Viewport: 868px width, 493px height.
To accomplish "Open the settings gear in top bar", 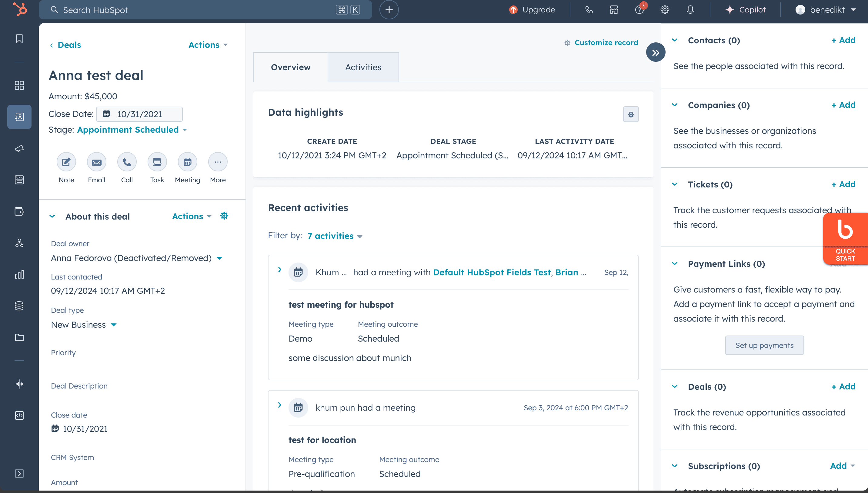I will tap(665, 10).
